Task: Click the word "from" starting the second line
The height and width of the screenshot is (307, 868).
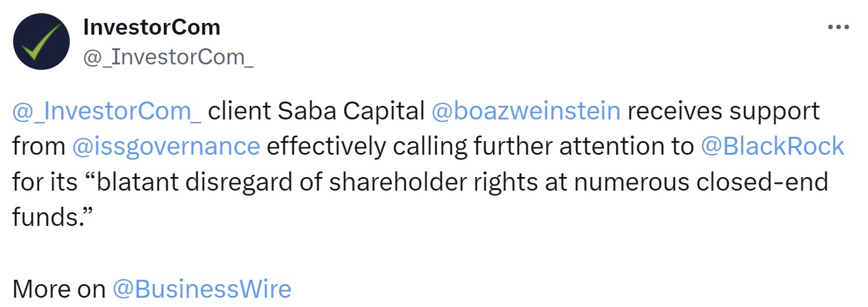Action: (x=38, y=147)
